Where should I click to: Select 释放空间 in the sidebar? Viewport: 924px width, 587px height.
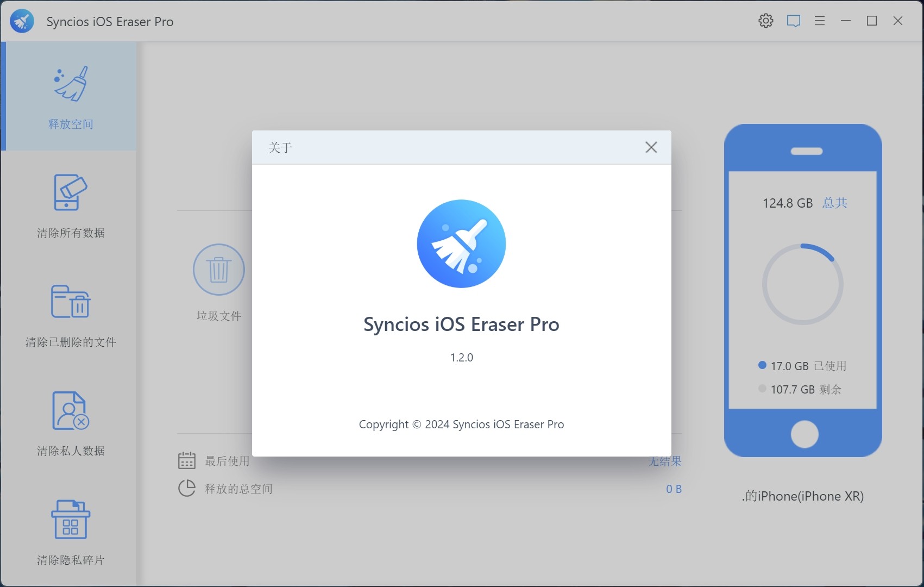pyautogui.click(x=70, y=96)
